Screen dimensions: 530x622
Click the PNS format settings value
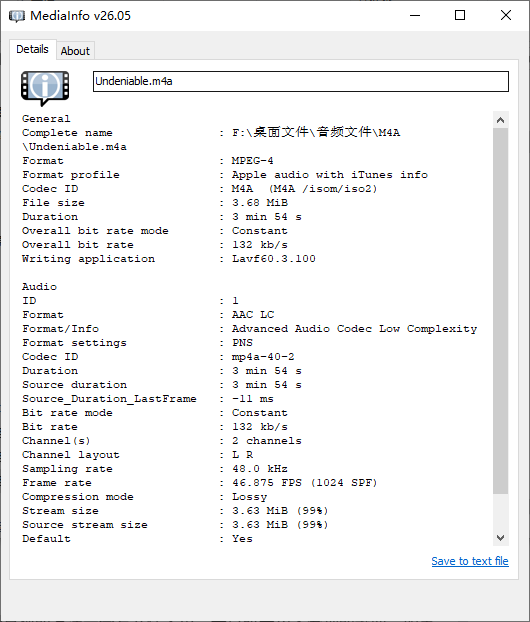(242, 342)
